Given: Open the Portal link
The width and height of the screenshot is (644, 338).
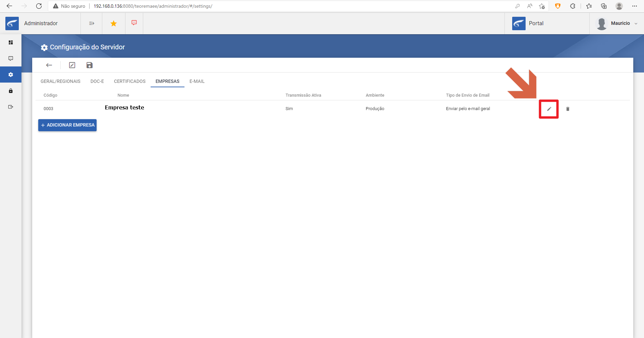Looking at the screenshot, I should pos(536,23).
